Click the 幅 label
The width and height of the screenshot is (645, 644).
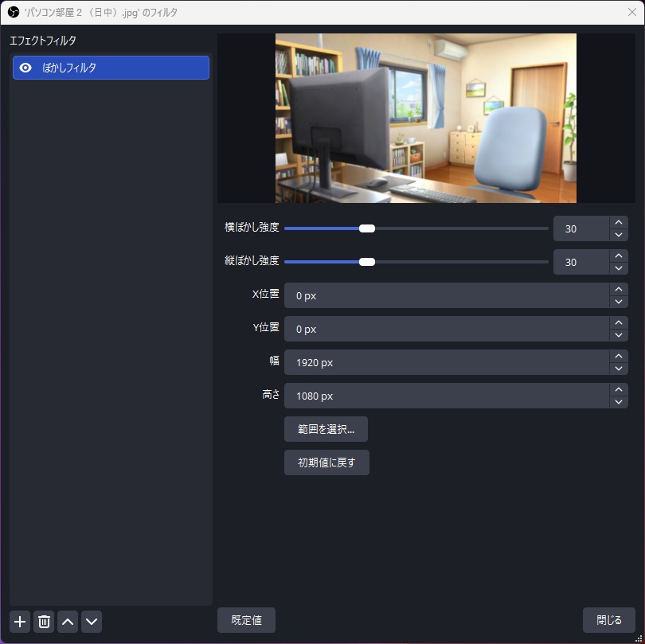click(275, 361)
